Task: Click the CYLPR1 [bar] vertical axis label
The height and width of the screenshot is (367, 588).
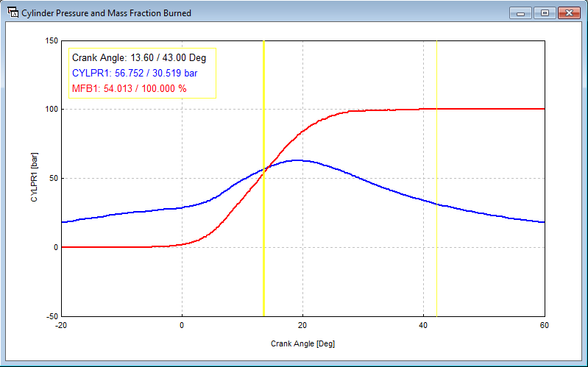Action: pyautogui.click(x=33, y=178)
